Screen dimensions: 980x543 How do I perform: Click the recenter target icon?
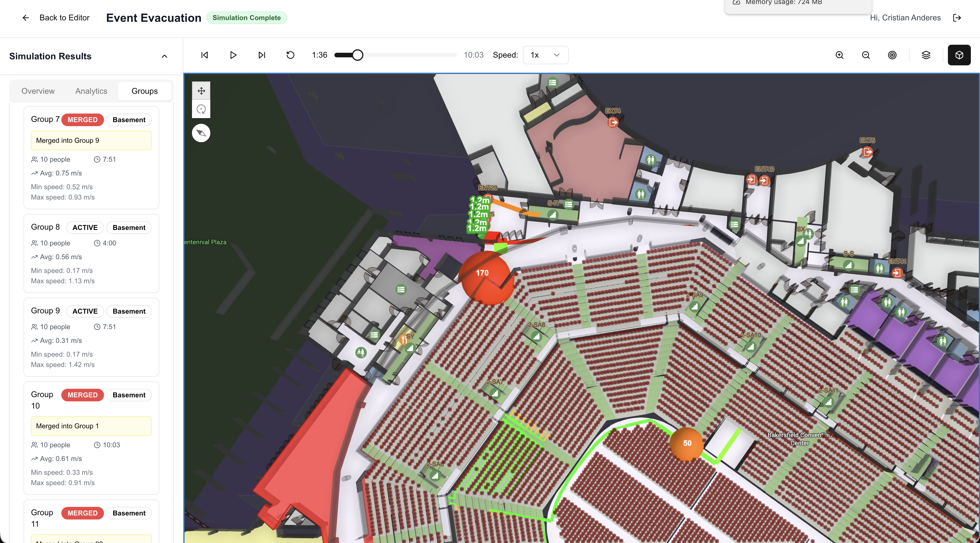point(892,55)
